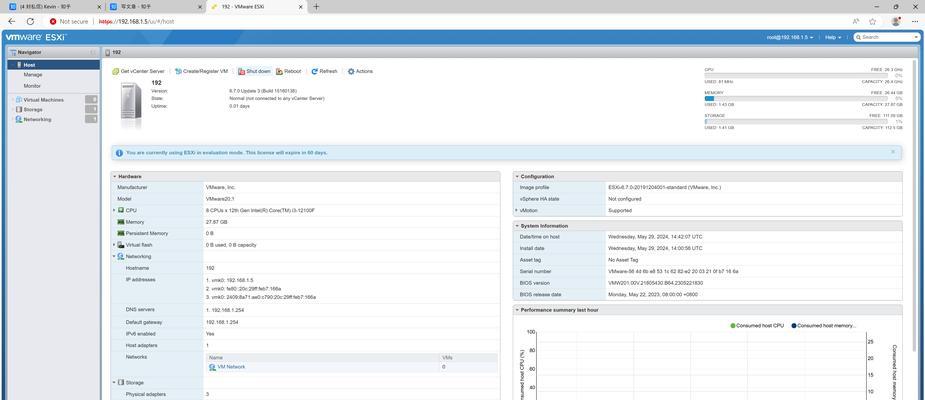
Task: Open the Help dropdown menu
Action: click(833, 37)
